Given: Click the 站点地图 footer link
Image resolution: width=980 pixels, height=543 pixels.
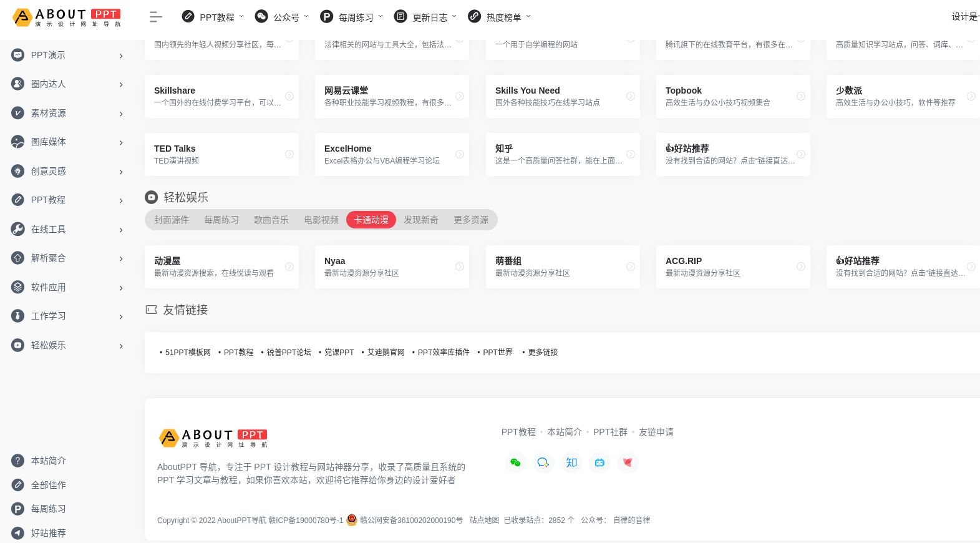Looking at the screenshot, I should point(485,520).
